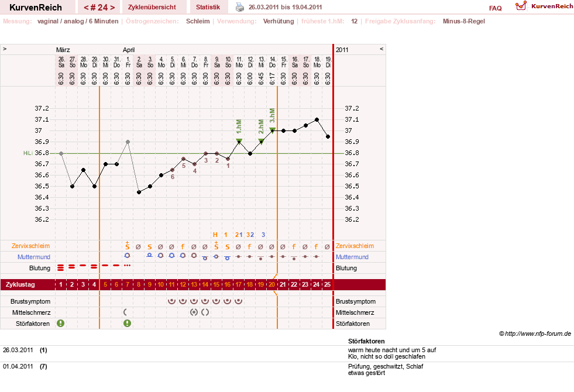This screenshot has height=392, width=574.
Task: Click the Störfaktoren heading above notes
Action: point(366,341)
